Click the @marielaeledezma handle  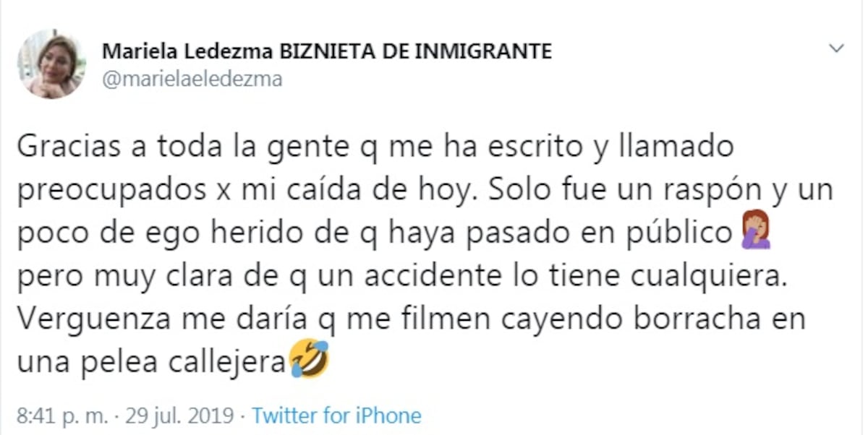click(192, 79)
